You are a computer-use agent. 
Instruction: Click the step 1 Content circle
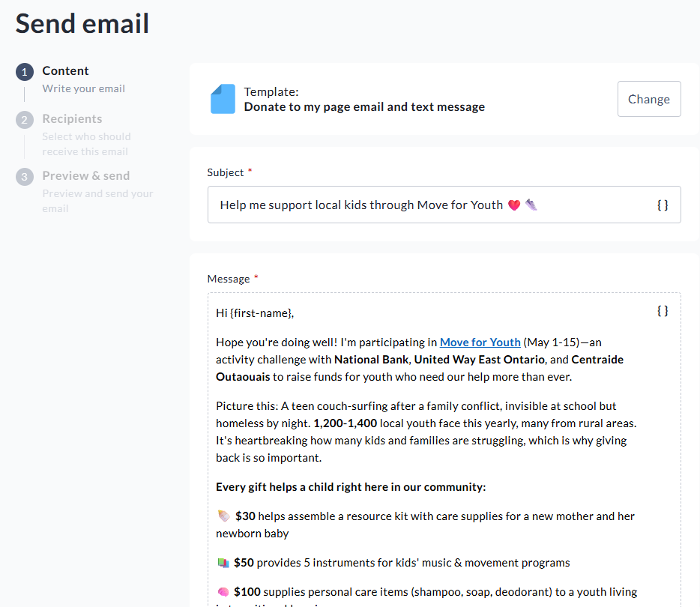[x=25, y=72]
